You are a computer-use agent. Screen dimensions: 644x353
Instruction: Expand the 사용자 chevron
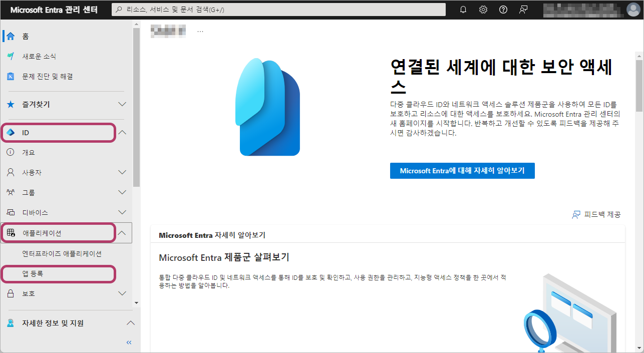click(122, 172)
